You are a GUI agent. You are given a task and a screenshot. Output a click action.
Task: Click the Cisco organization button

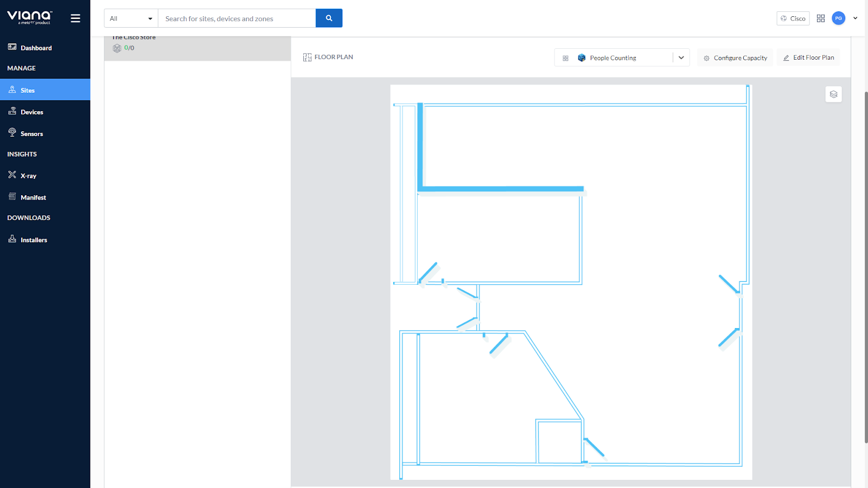(x=793, y=18)
